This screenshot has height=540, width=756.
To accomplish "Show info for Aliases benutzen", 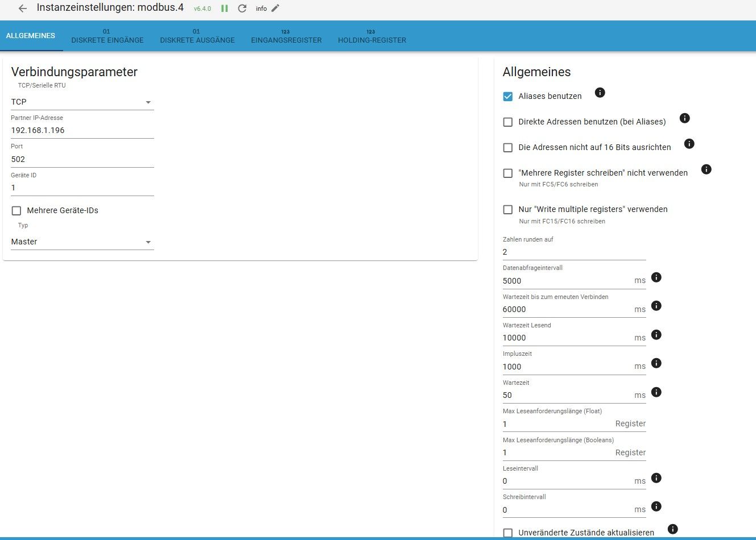I will (x=600, y=93).
